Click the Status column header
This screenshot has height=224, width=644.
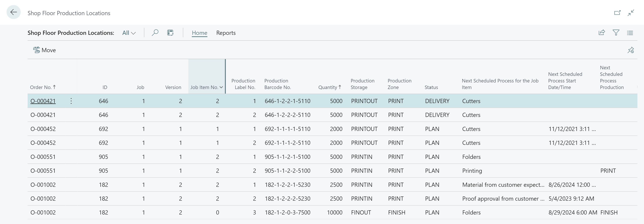click(x=431, y=87)
